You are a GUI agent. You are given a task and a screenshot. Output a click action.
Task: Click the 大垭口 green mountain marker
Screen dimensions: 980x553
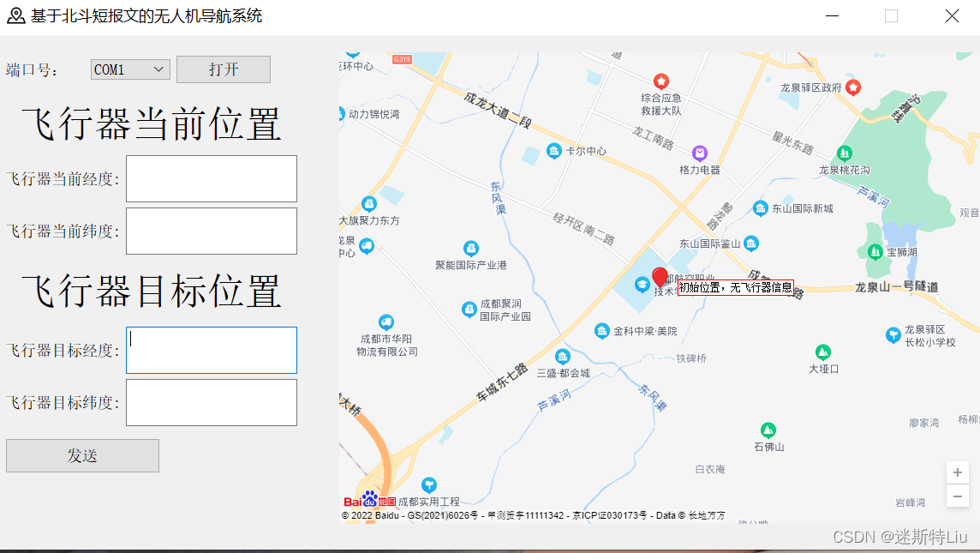coord(823,352)
